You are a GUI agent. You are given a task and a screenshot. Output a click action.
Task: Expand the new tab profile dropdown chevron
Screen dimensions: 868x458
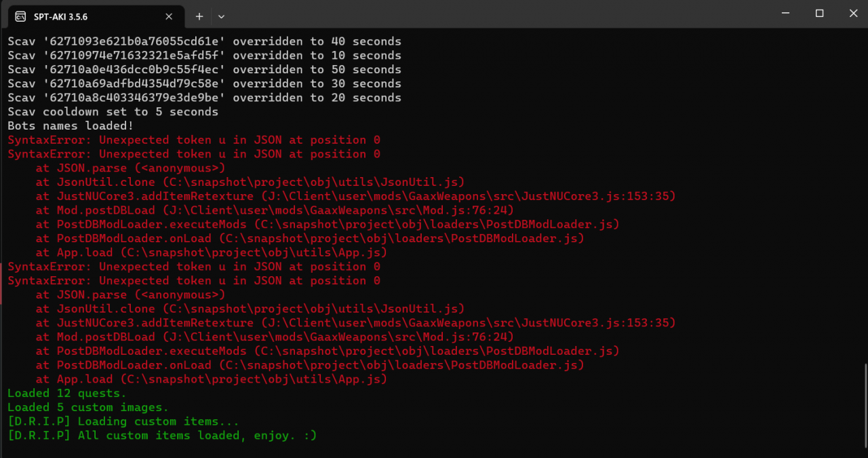[x=221, y=16]
